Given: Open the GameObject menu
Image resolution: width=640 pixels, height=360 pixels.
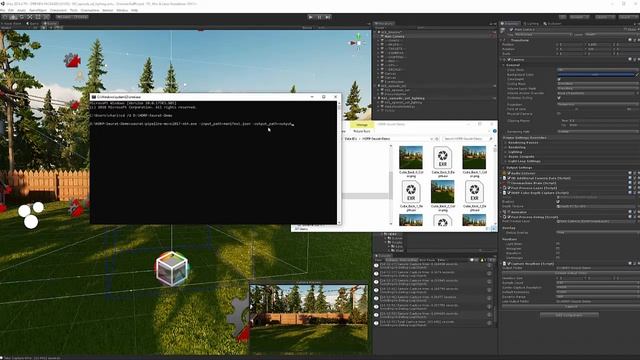Looking at the screenshot, I should click(38, 10).
